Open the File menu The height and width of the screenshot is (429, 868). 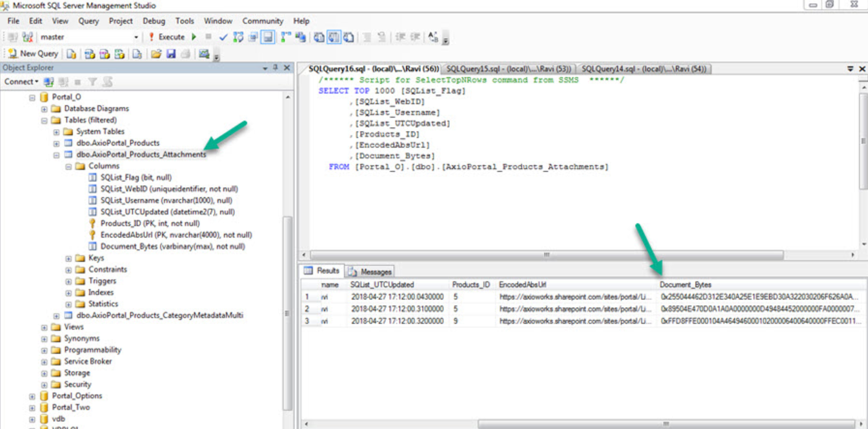pos(14,21)
